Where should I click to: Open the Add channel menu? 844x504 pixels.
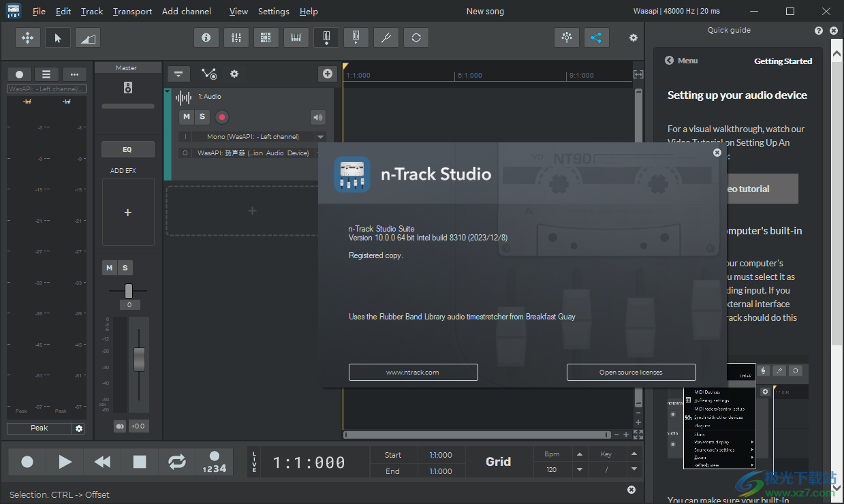[186, 11]
